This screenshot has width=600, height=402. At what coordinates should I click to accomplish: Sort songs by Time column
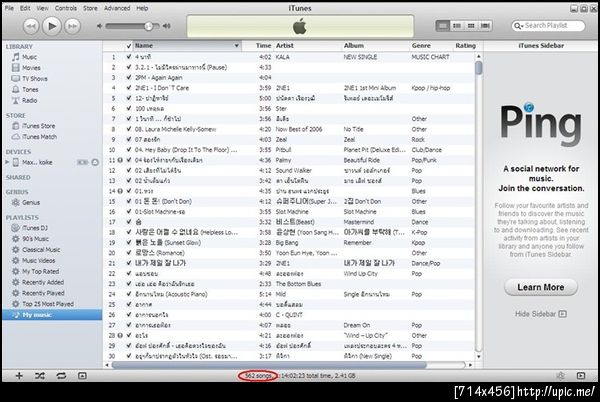click(x=263, y=46)
